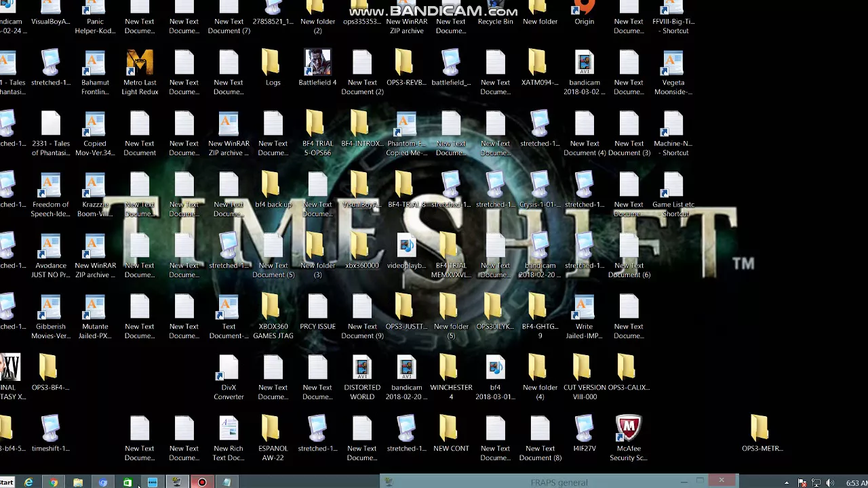Select the ESPANOL AW-22 folder
The image size is (868, 488).
click(273, 439)
